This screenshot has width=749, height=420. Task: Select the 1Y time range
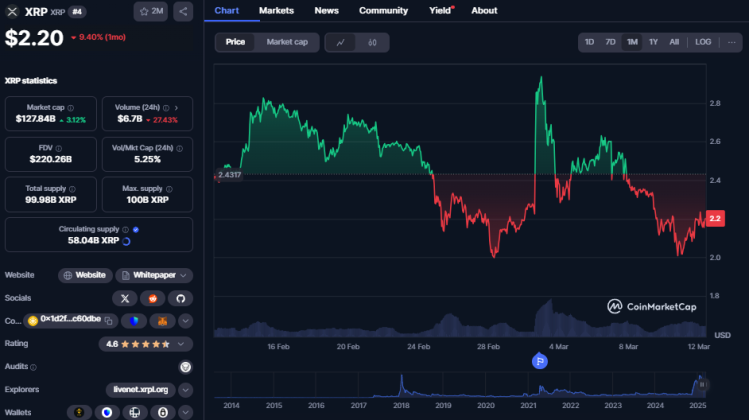coord(653,42)
